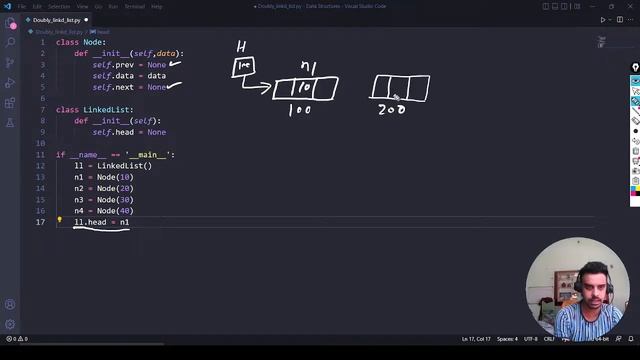Screen dimensions: 640x360
Task: Toggle the eye visibility tool in drawing toolbar
Action: [635, 81]
